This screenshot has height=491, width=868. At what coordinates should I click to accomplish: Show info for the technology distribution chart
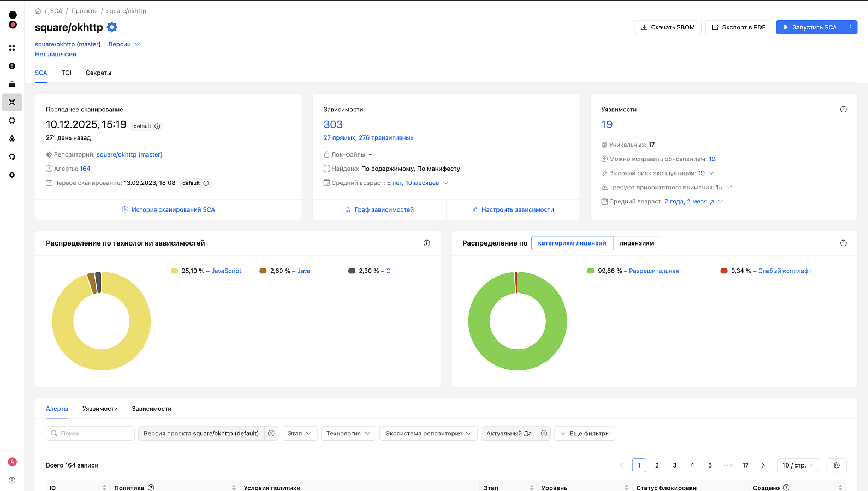pyautogui.click(x=426, y=243)
